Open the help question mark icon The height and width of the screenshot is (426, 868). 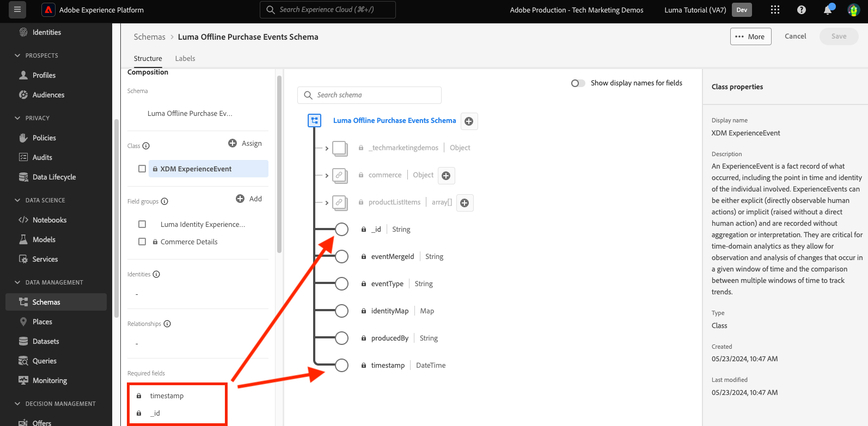pyautogui.click(x=801, y=10)
